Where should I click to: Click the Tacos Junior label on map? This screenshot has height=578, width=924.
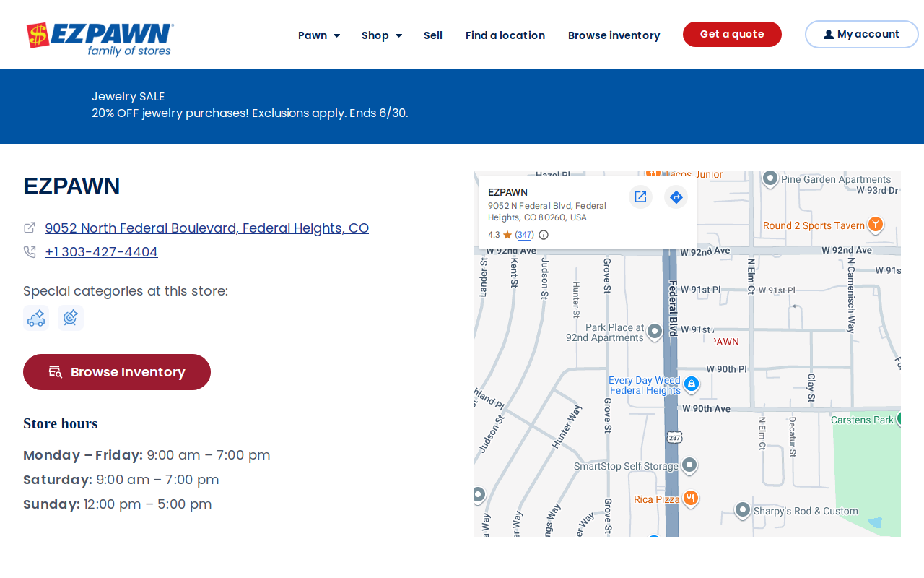point(693,174)
